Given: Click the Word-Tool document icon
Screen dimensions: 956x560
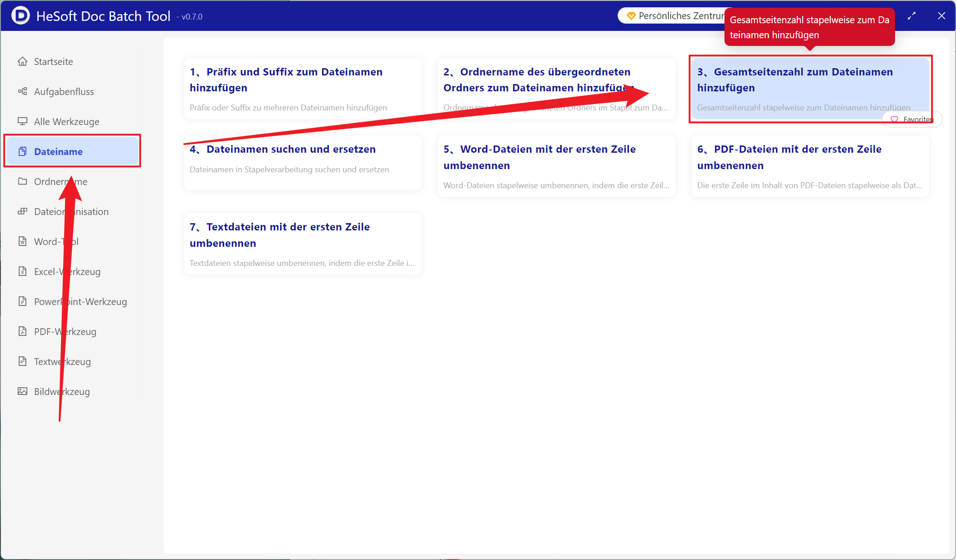Looking at the screenshot, I should 22,241.
